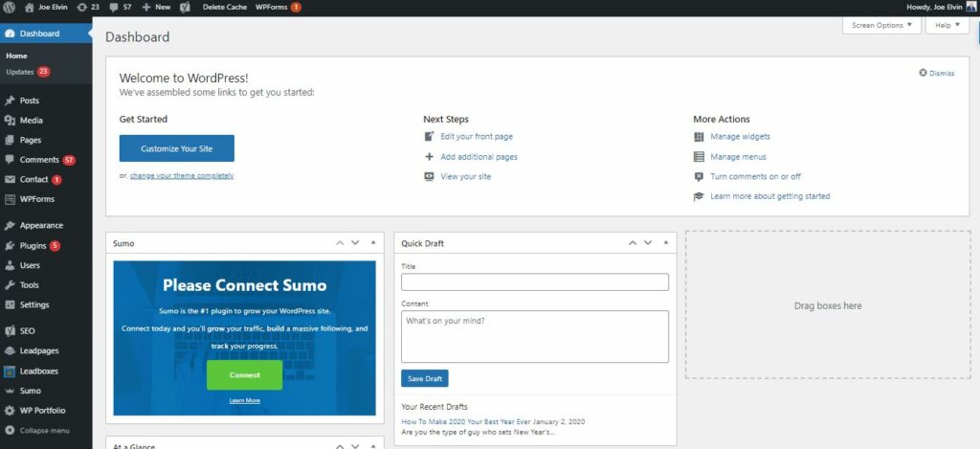Viewport: 980px width, 449px height.
Task: Click View your site link
Action: 466,177
